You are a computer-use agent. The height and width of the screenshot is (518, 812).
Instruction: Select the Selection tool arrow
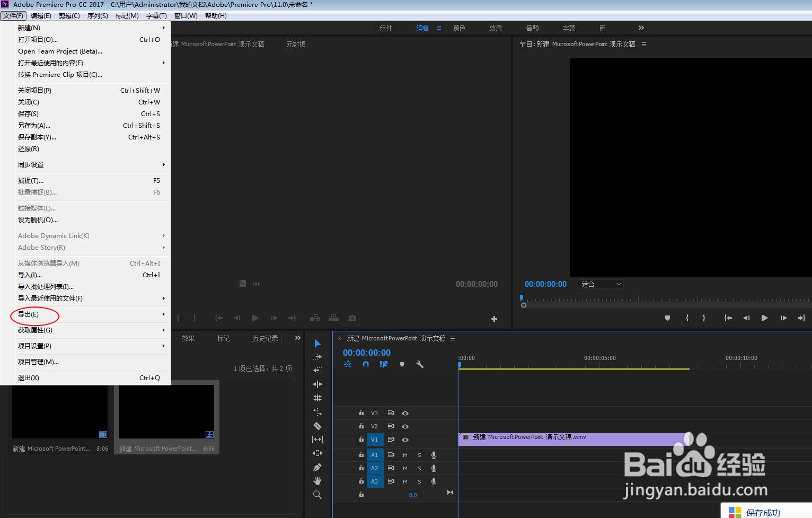317,343
